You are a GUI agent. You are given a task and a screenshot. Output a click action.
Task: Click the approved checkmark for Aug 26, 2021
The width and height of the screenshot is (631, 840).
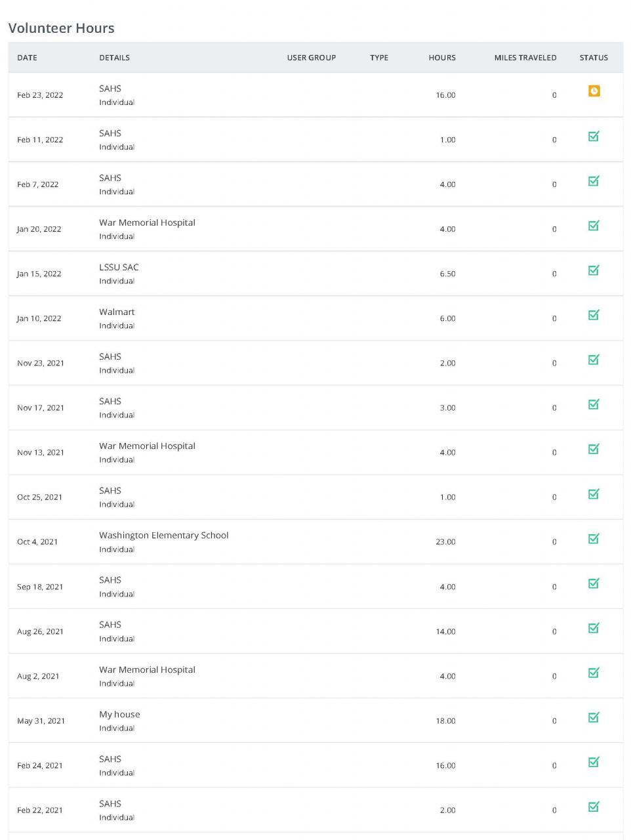click(594, 628)
